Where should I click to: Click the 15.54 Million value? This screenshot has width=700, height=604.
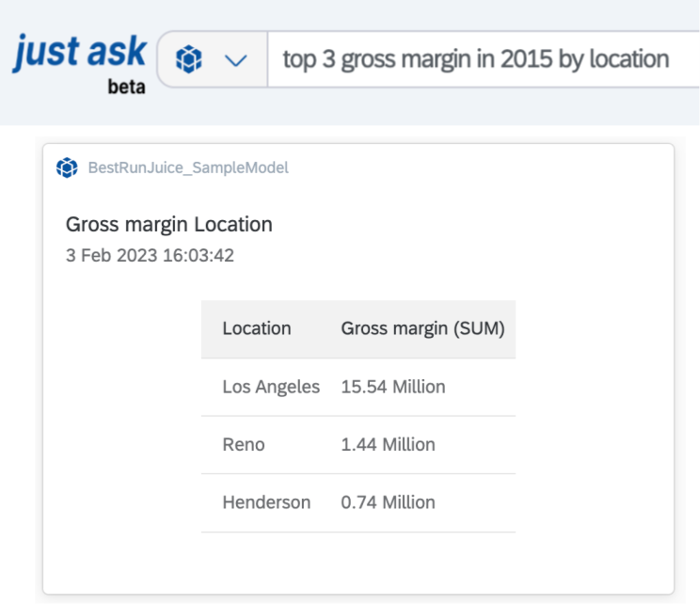393,387
